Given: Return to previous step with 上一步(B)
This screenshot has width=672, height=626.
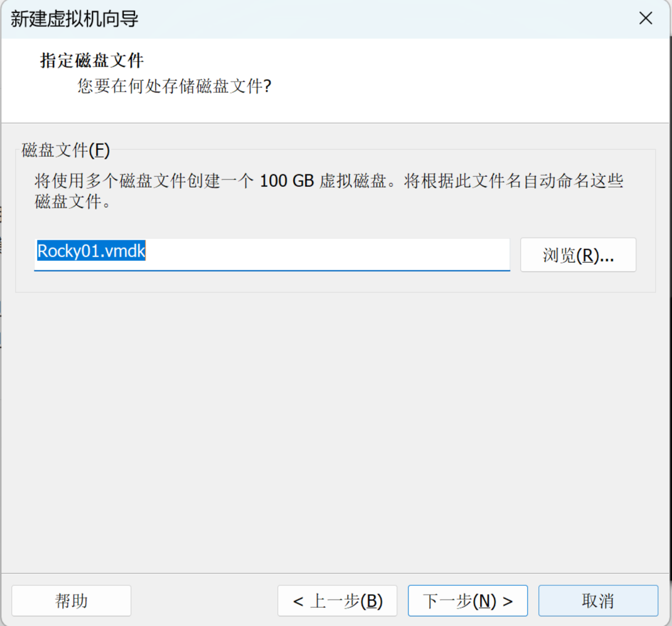Looking at the screenshot, I should pyautogui.click(x=338, y=601).
